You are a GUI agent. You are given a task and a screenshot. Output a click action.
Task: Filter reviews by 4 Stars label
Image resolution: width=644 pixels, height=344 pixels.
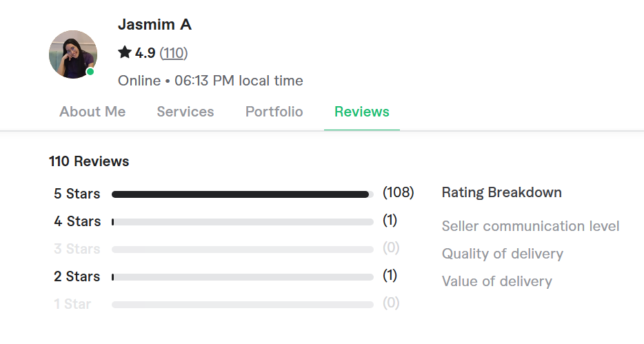point(77,221)
